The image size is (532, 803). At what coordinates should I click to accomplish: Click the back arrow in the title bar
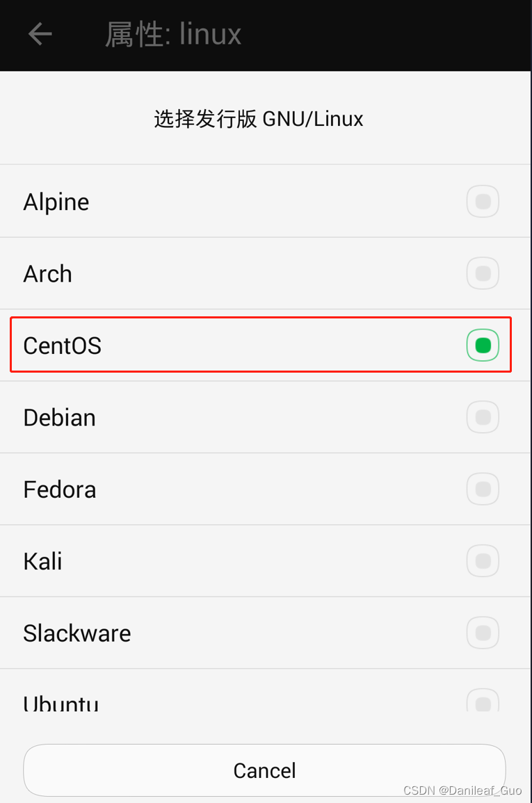click(40, 33)
